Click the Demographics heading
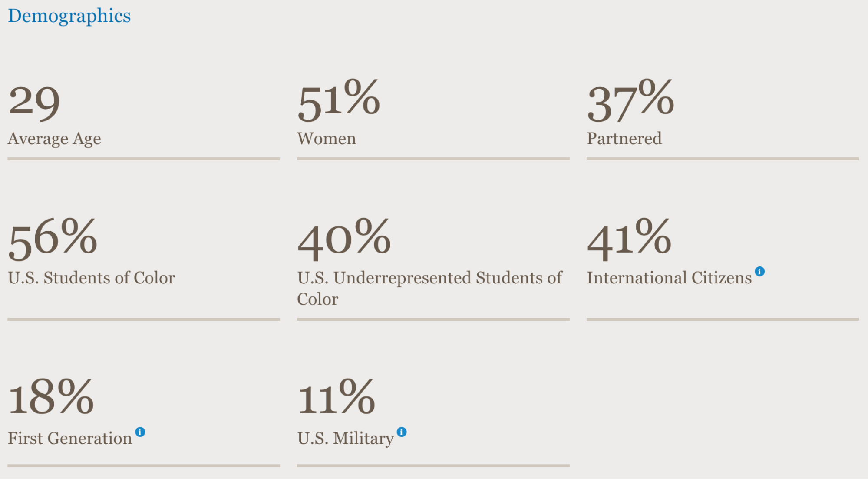The height and width of the screenshot is (479, 868). pos(69,16)
